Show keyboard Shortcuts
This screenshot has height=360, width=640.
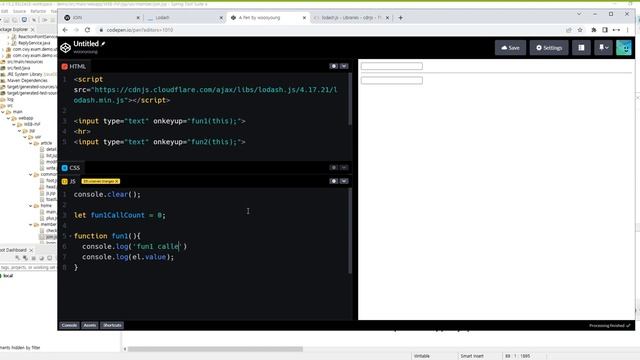point(112,325)
